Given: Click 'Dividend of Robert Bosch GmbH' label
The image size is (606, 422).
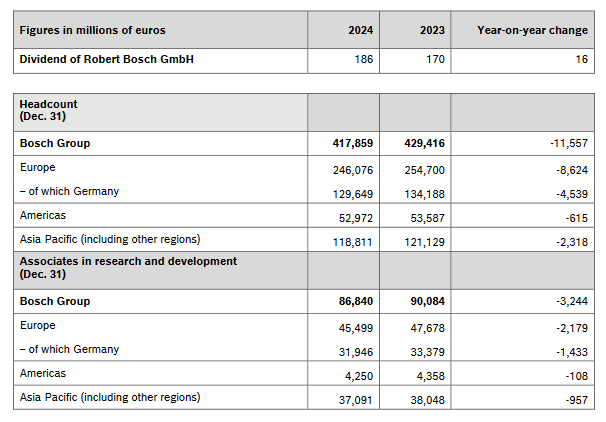Looking at the screenshot, I should point(107,59).
